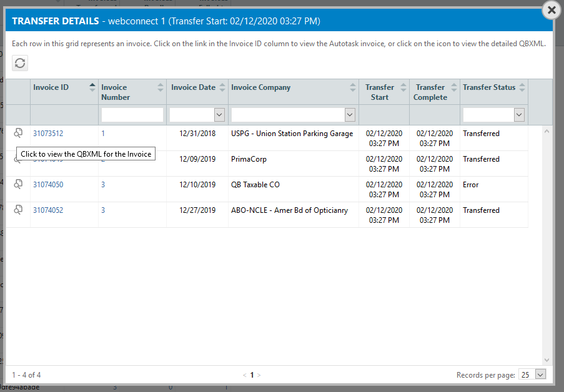Sort by Invoice ID column arrows

click(92, 87)
